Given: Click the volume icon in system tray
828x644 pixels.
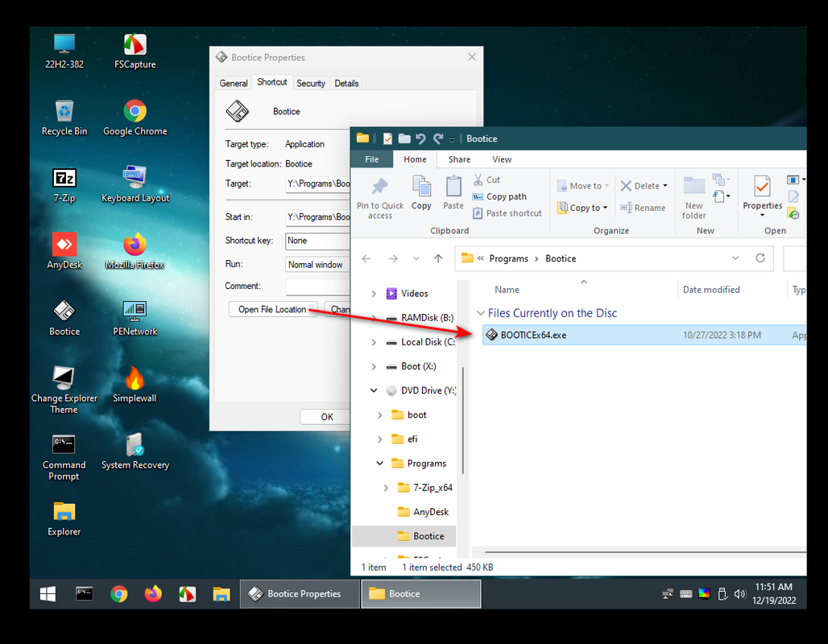Looking at the screenshot, I should [x=739, y=594].
